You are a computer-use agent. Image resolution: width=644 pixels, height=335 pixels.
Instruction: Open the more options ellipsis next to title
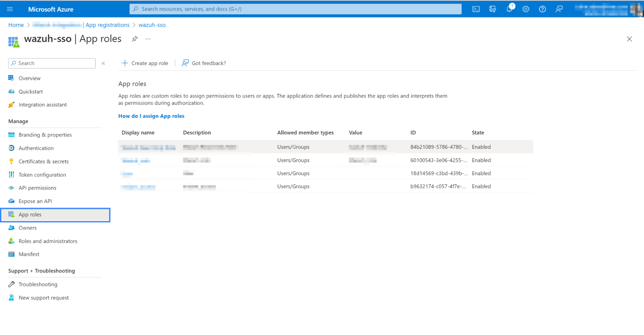[148, 39]
